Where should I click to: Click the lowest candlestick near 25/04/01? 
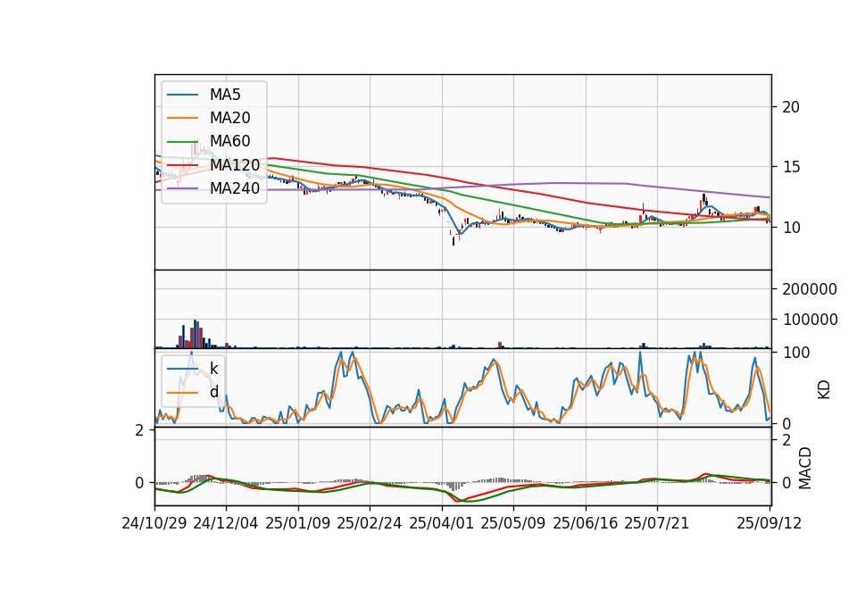(x=453, y=239)
